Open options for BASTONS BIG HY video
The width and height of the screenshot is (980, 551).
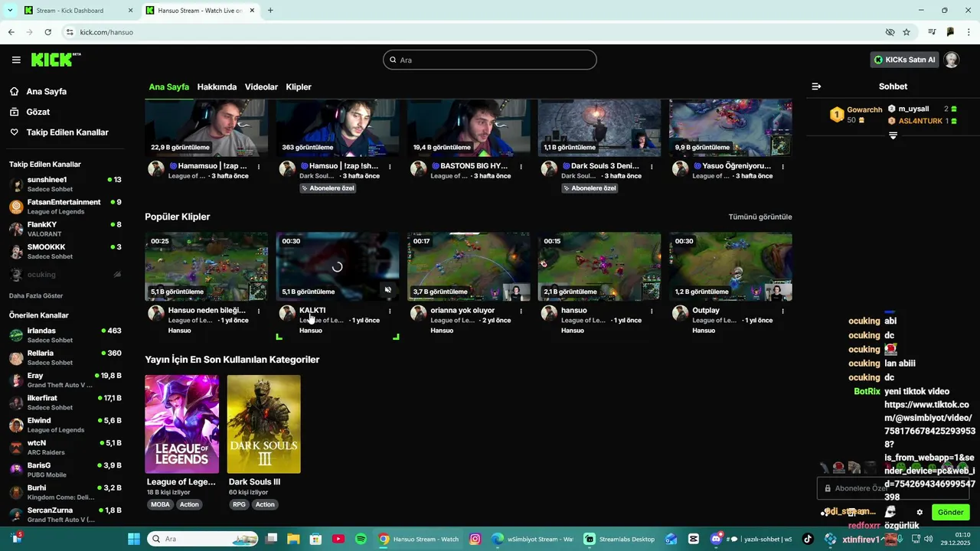click(521, 166)
